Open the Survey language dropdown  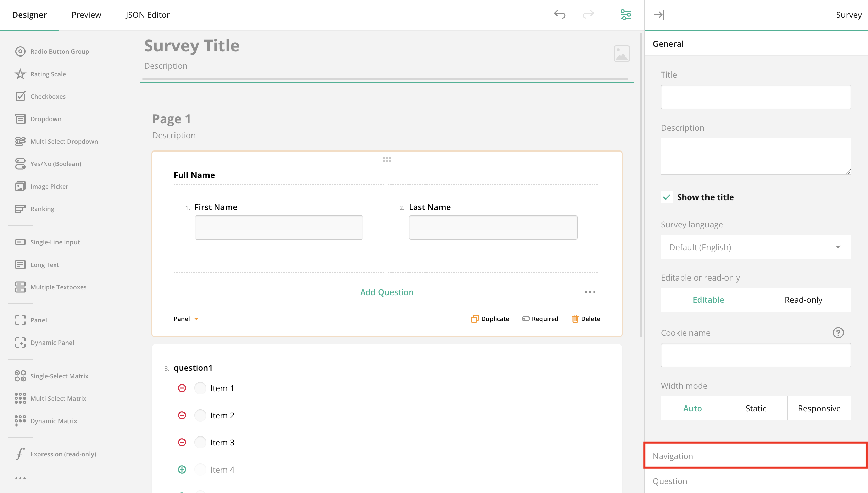756,247
